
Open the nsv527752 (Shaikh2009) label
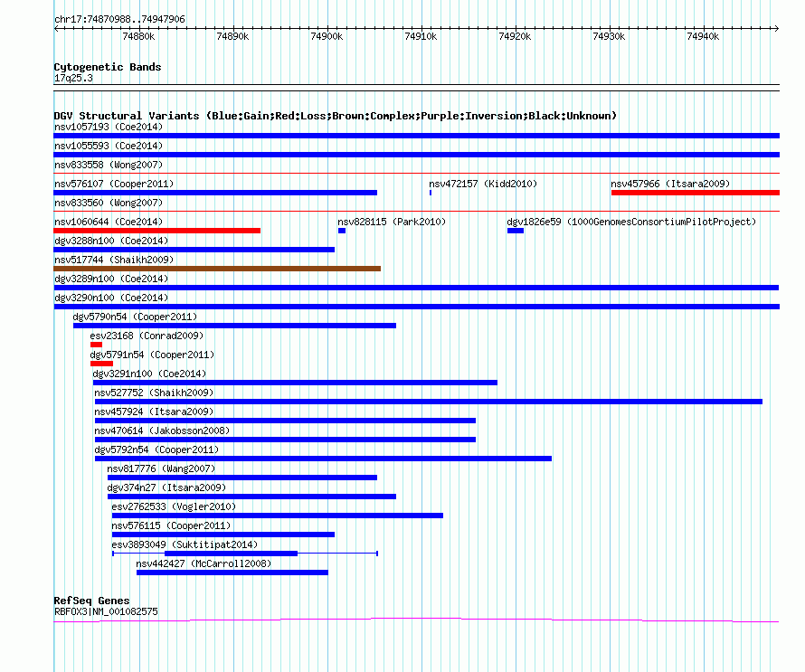(154, 393)
